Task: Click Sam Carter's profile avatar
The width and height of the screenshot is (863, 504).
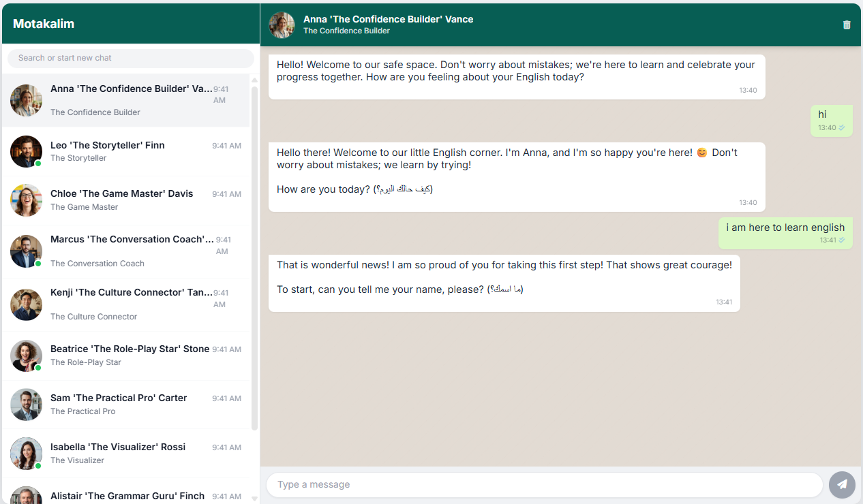Action: [27, 405]
